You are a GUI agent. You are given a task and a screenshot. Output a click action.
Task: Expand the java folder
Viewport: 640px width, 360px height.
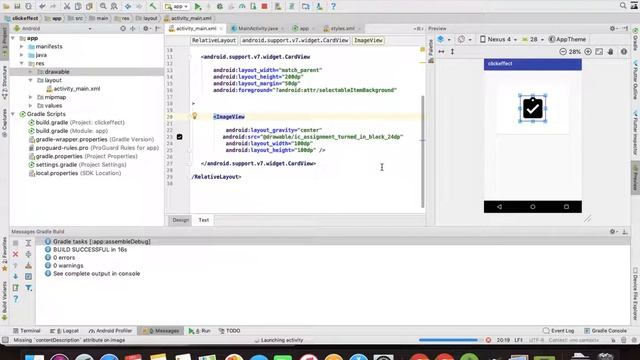22,55
